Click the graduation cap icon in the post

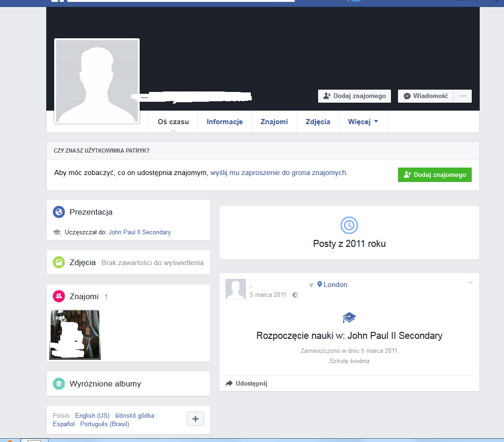[x=349, y=318]
